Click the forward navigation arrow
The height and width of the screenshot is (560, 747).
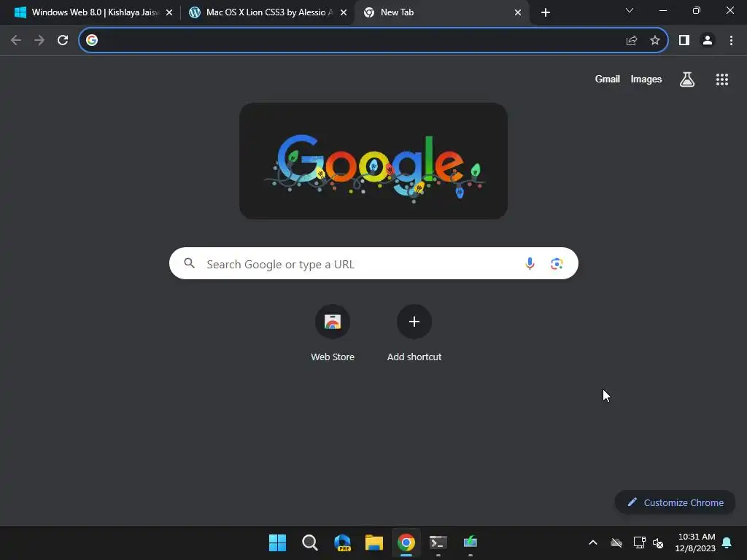pyautogui.click(x=39, y=41)
